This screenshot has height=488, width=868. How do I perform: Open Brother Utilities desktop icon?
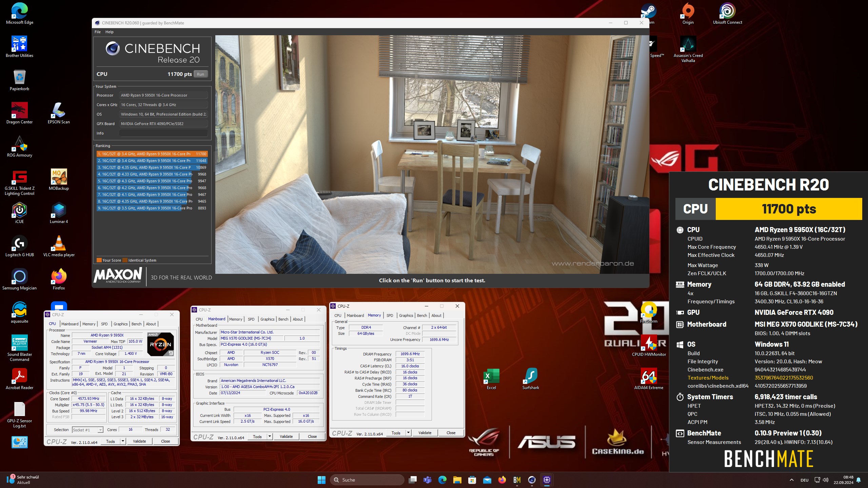coord(19,47)
